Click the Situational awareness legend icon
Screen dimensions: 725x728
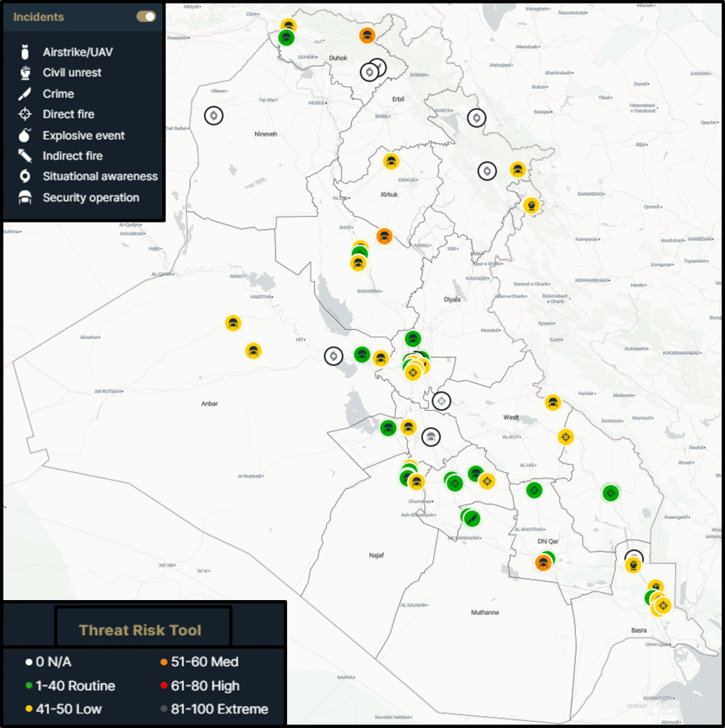click(26, 176)
